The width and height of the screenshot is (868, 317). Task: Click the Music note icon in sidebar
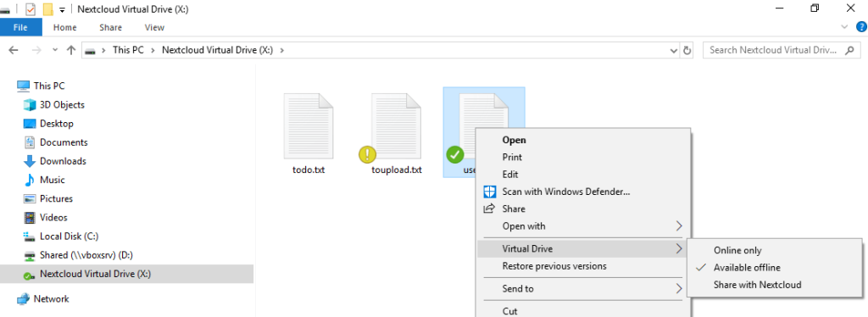click(x=30, y=181)
